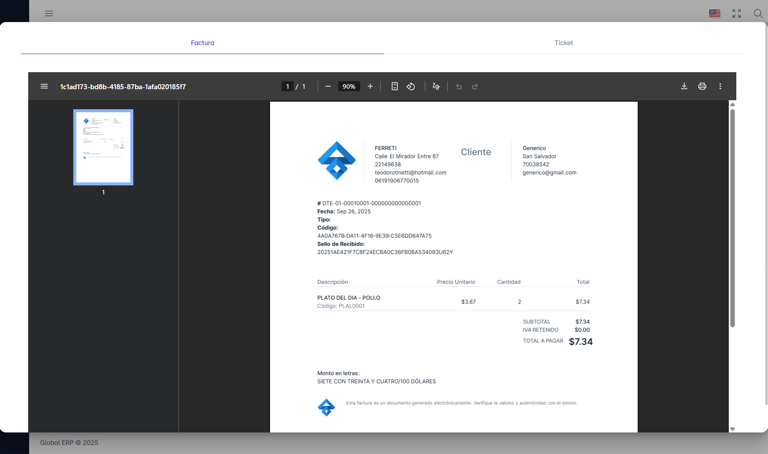Click the bold total $7.34 amount

[580, 342]
